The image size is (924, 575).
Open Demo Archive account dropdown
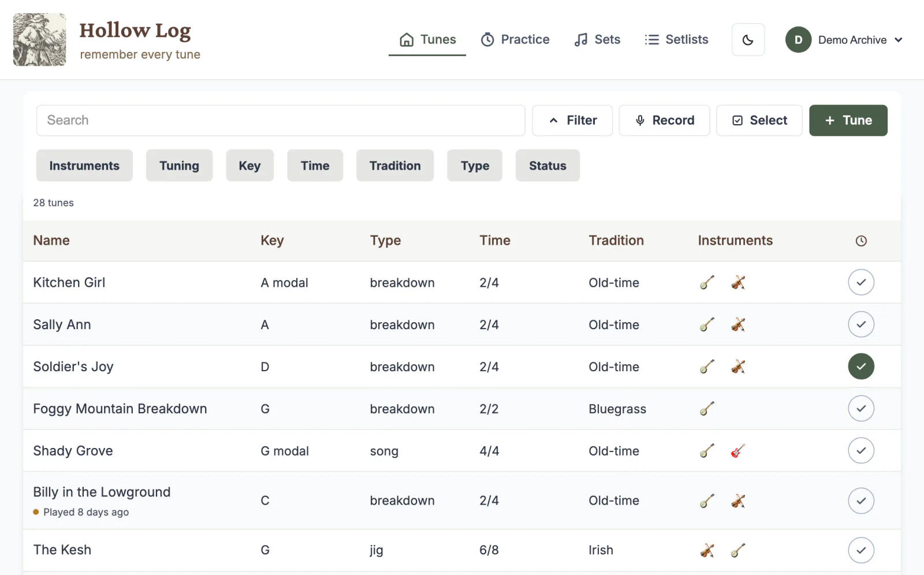(844, 40)
